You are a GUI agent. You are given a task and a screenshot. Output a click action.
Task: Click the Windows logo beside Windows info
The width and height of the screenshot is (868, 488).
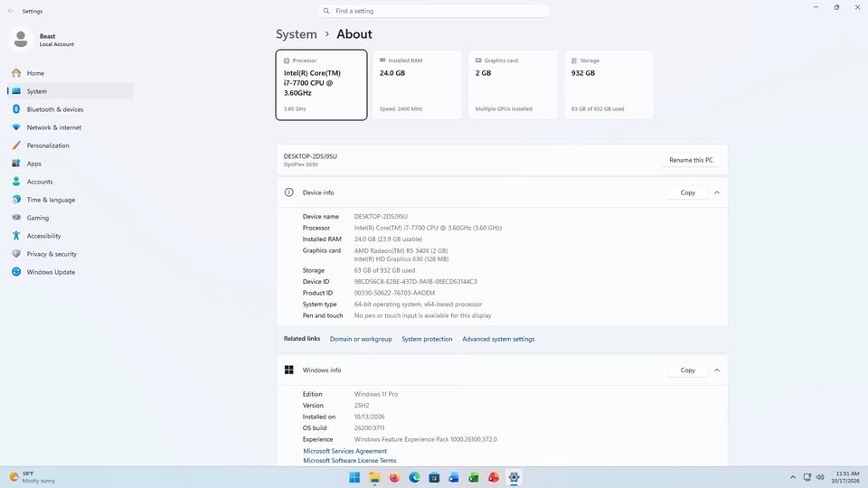pyautogui.click(x=289, y=371)
